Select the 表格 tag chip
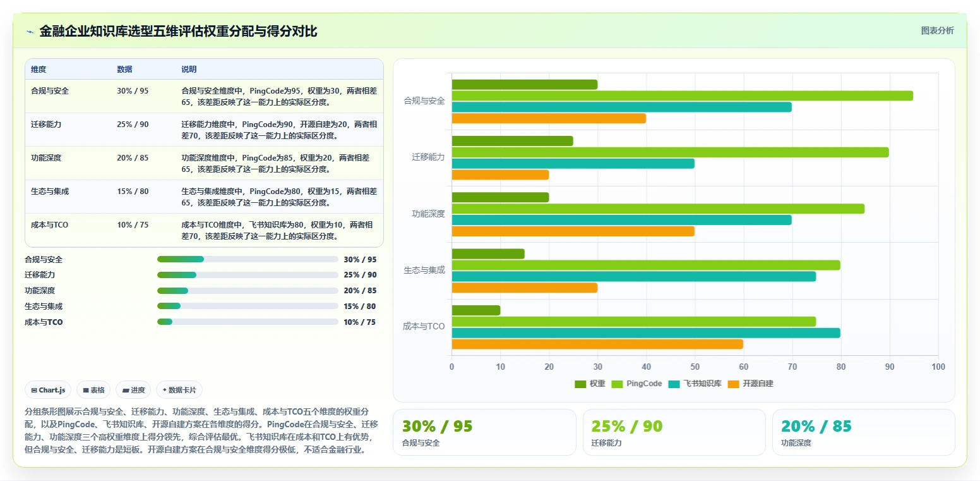The image size is (980, 481). coord(93,390)
